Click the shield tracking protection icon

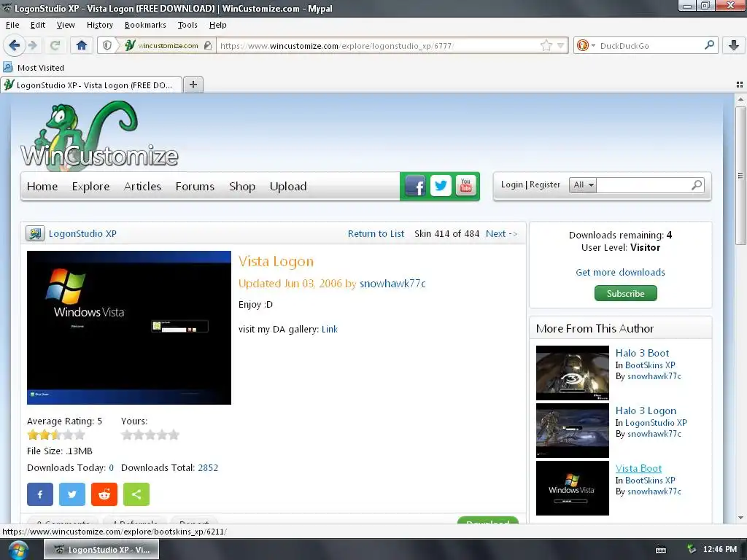pos(107,46)
